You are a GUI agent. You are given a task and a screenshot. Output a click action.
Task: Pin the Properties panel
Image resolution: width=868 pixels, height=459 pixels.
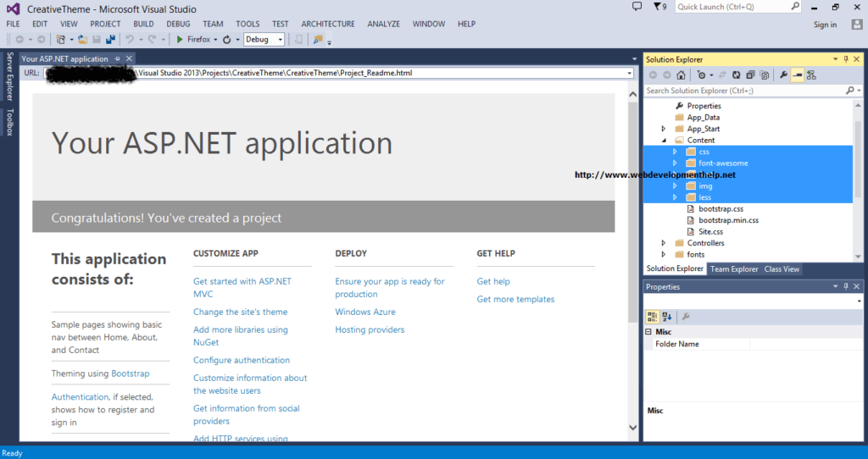[846, 286]
